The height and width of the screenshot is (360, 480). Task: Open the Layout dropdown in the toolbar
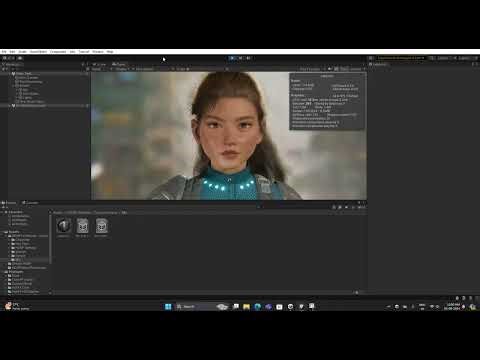tap(465, 58)
